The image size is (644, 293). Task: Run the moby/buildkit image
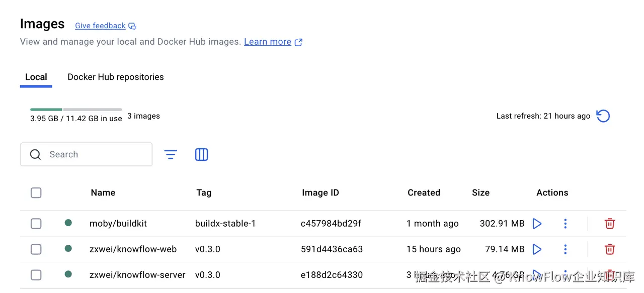coord(537,224)
